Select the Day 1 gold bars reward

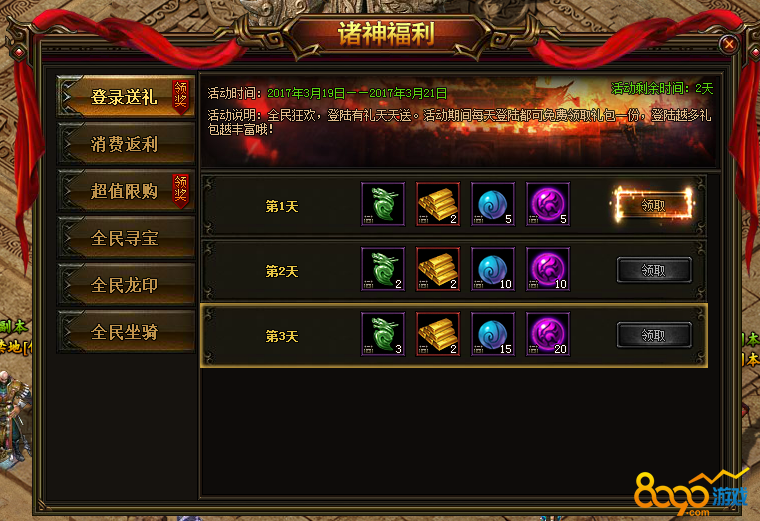(x=438, y=204)
